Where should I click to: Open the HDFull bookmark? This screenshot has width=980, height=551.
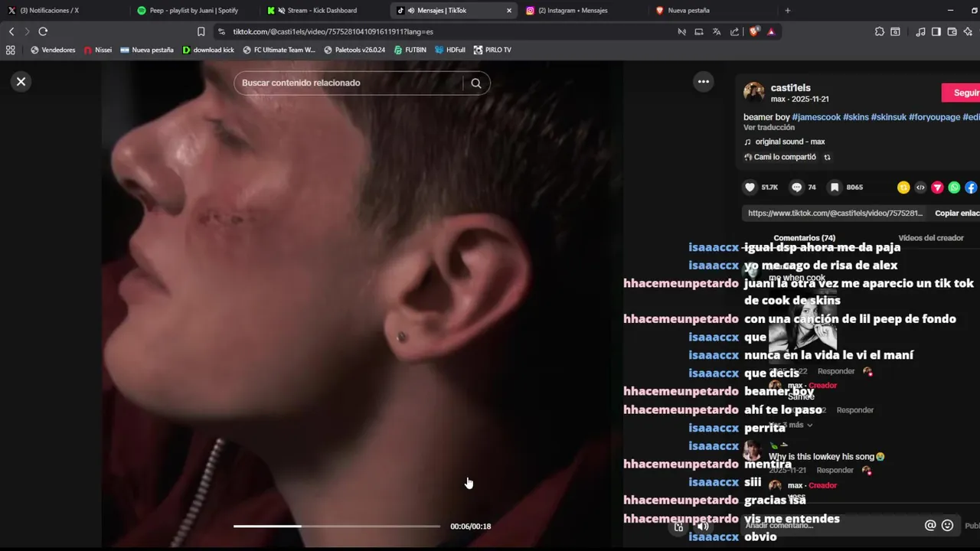[x=450, y=50]
